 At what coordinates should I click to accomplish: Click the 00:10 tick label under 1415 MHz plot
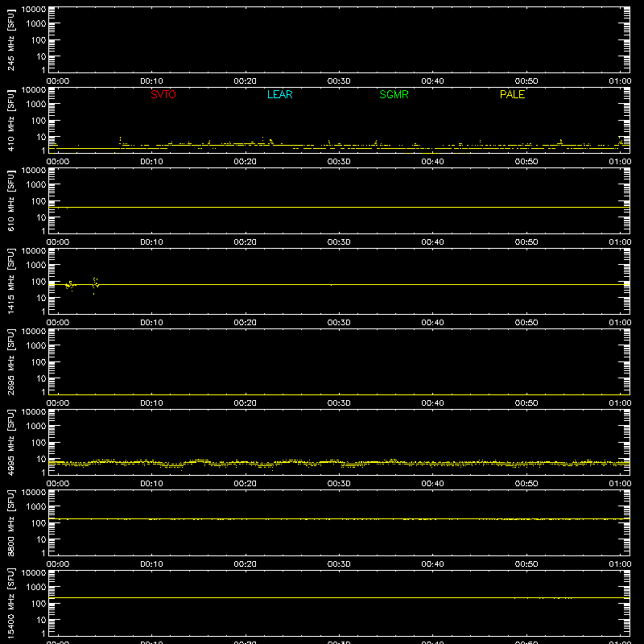(151, 323)
